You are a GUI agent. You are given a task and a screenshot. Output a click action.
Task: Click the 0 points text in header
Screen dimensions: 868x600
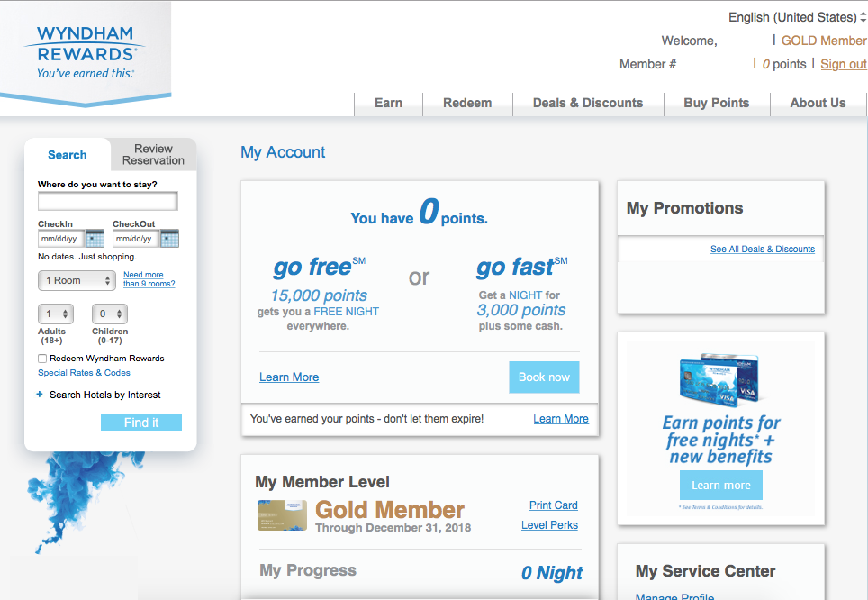point(784,64)
